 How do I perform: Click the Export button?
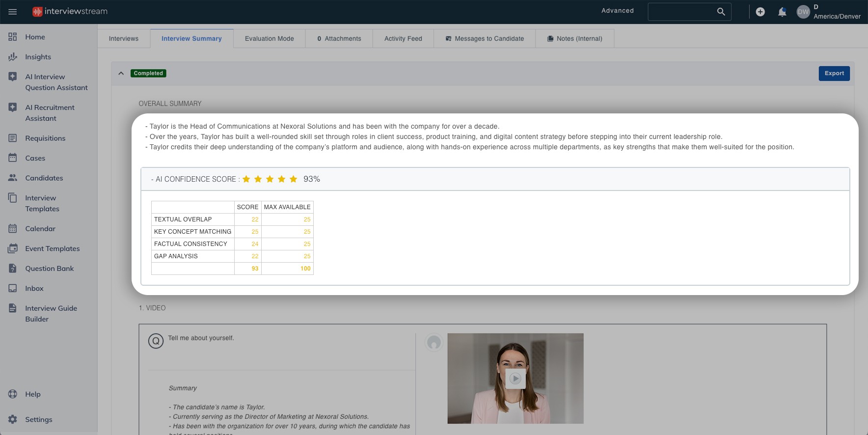coord(834,73)
